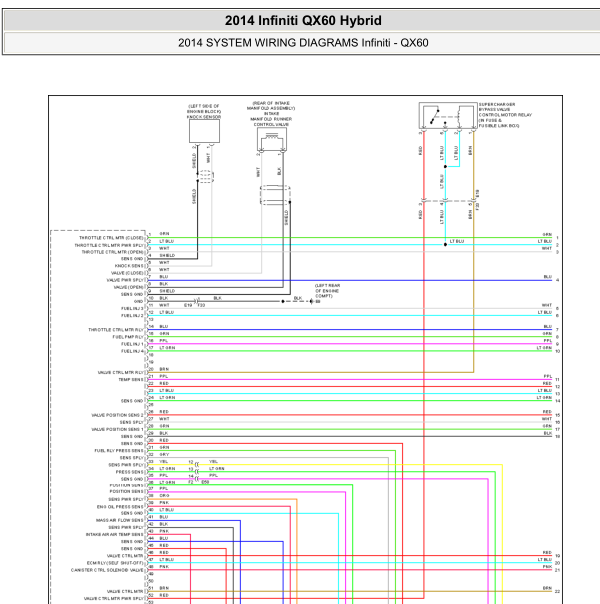Click the 'ORG' wire color at pin 38

[x=164, y=496]
